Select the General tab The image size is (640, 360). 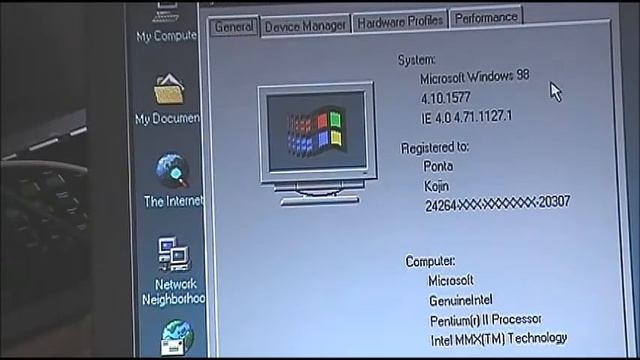pos(234,27)
